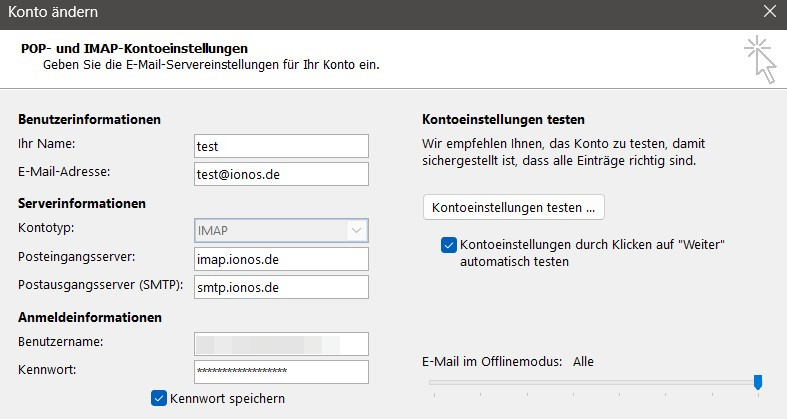Click the Posteingangsserver label

77,257
